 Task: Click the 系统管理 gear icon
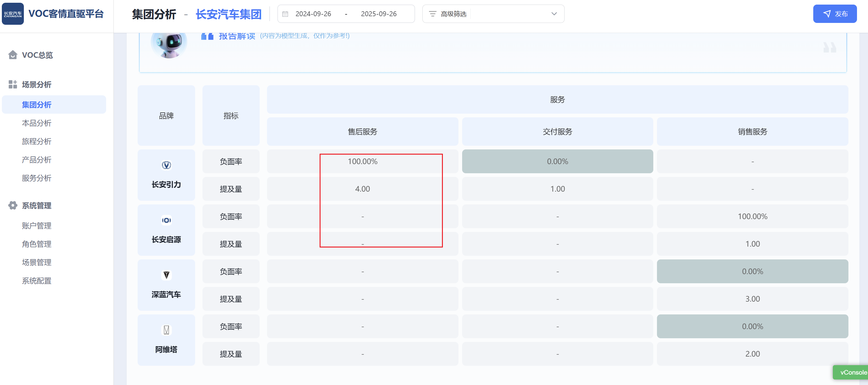(x=13, y=205)
